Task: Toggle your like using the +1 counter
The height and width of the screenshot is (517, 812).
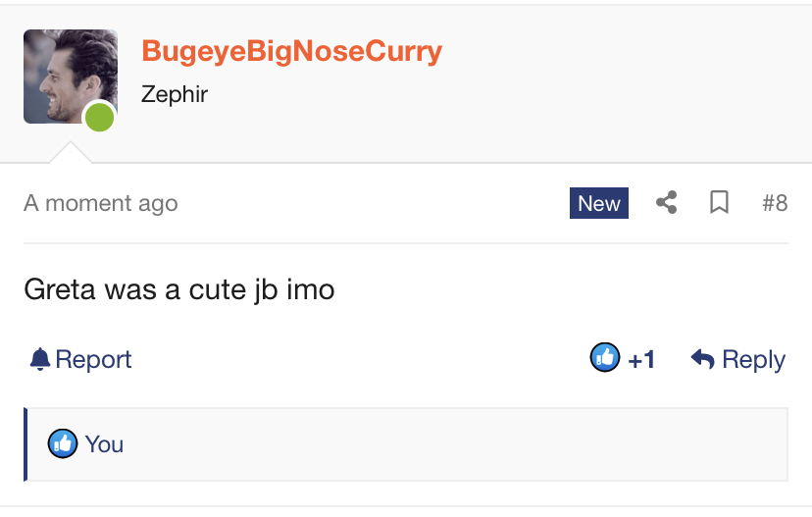Action: click(641, 359)
